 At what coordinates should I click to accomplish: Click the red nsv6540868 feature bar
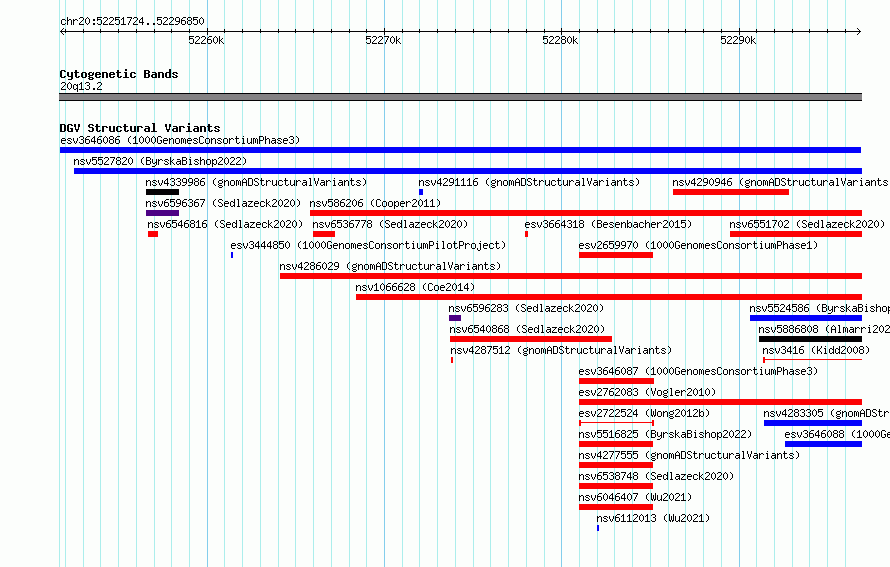pyautogui.click(x=531, y=339)
